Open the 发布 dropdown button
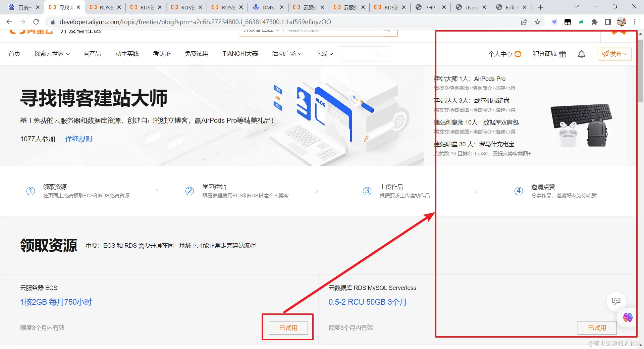Image resolution: width=644 pixels, height=349 pixels. [x=614, y=54]
